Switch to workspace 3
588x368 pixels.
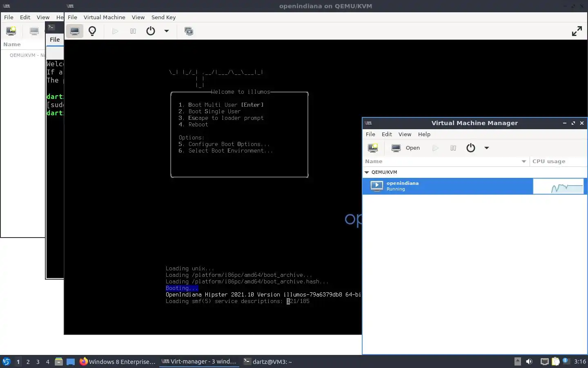[x=38, y=361]
